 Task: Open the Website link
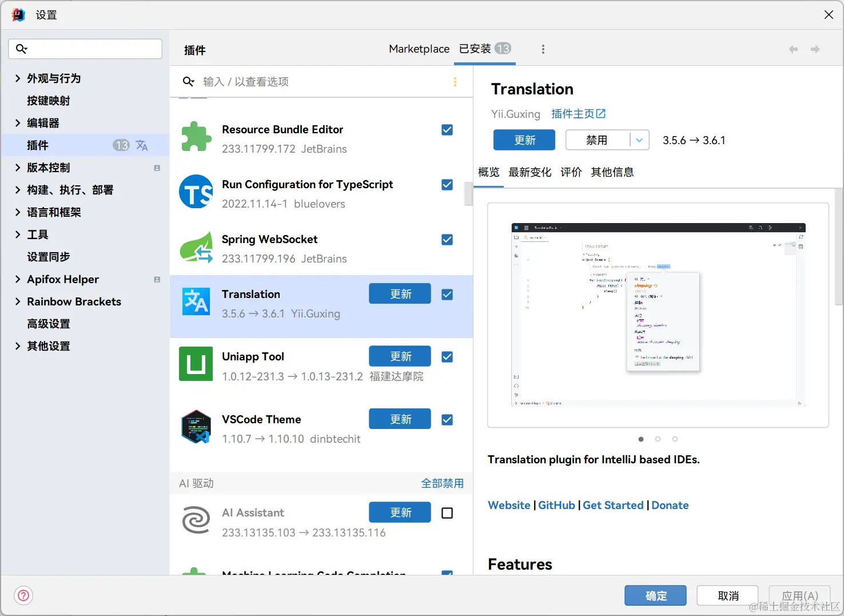[x=509, y=505]
